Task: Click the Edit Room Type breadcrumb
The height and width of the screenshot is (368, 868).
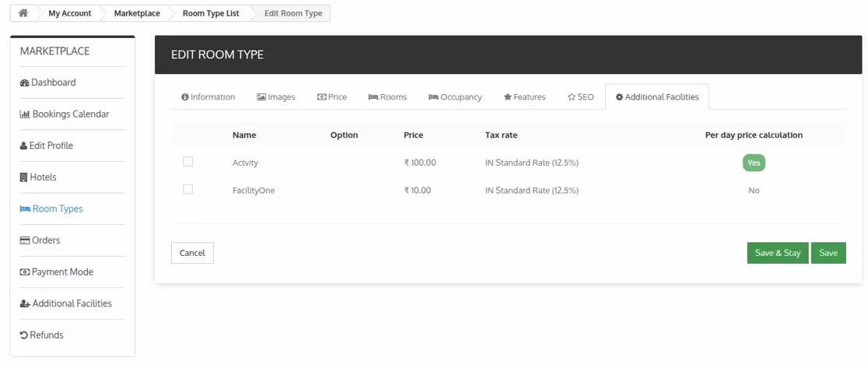Action: (293, 13)
